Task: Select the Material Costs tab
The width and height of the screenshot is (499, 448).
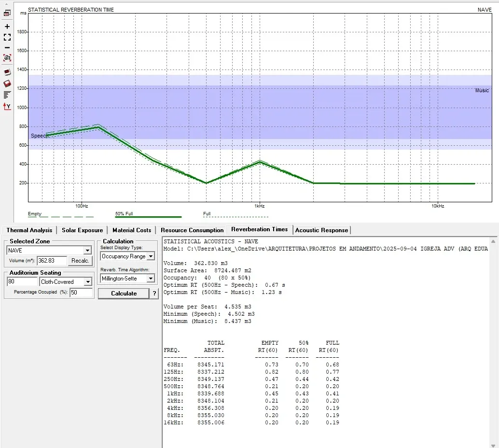Action: click(x=131, y=230)
